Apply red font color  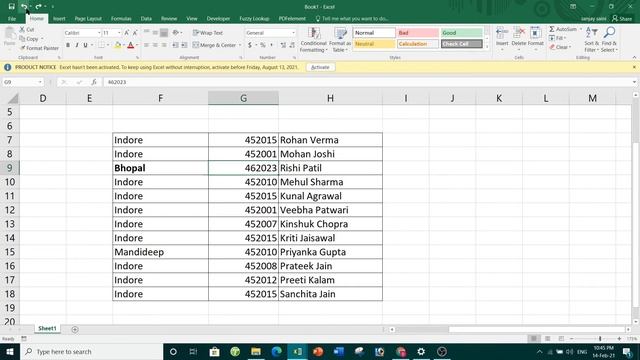131,45
